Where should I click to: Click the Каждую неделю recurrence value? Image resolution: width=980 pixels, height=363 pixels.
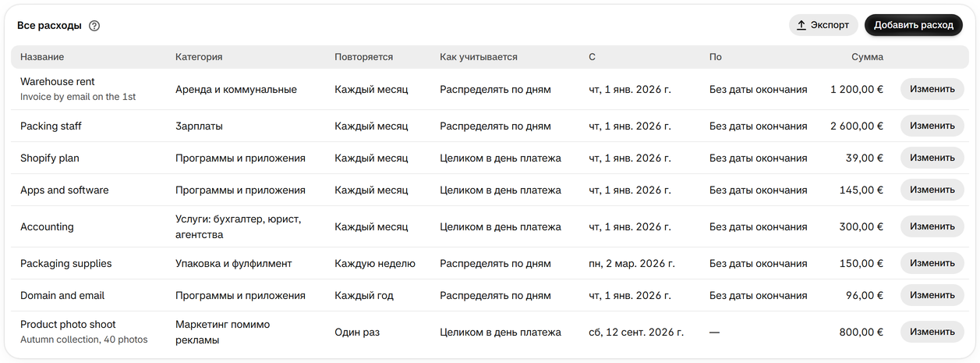click(x=375, y=263)
